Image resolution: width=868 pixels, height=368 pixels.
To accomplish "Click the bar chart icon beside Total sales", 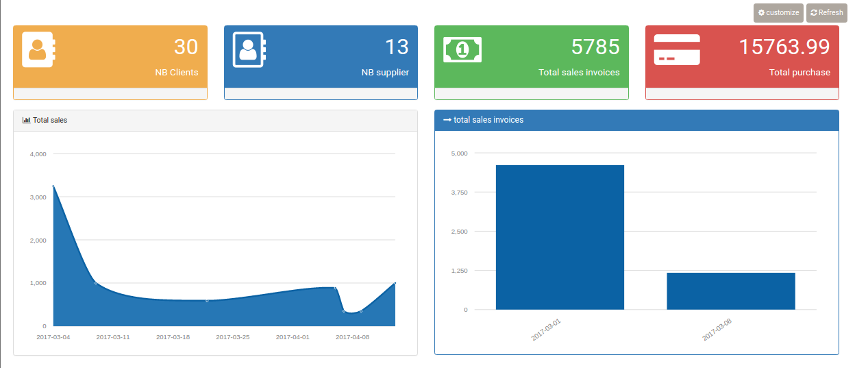I will tap(27, 120).
